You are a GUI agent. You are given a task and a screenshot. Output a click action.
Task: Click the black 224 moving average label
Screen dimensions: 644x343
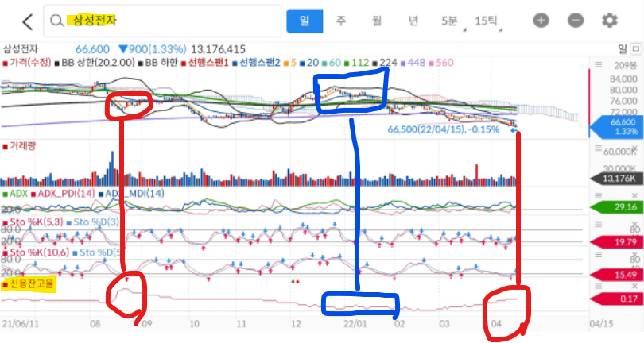(388, 63)
